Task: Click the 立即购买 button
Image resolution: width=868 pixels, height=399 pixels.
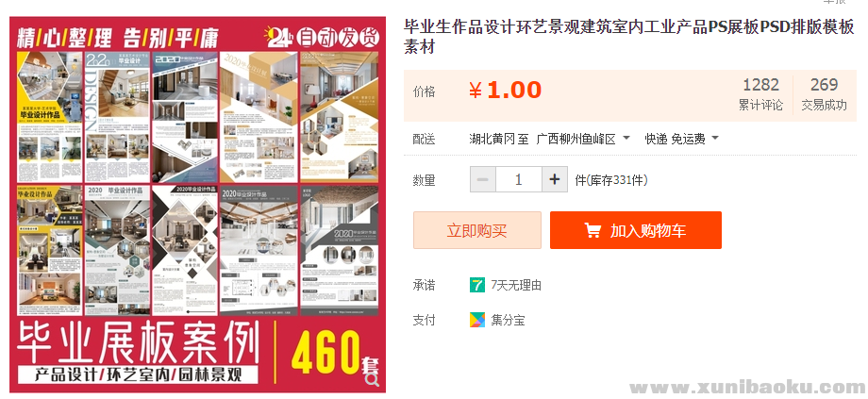Action: click(477, 230)
